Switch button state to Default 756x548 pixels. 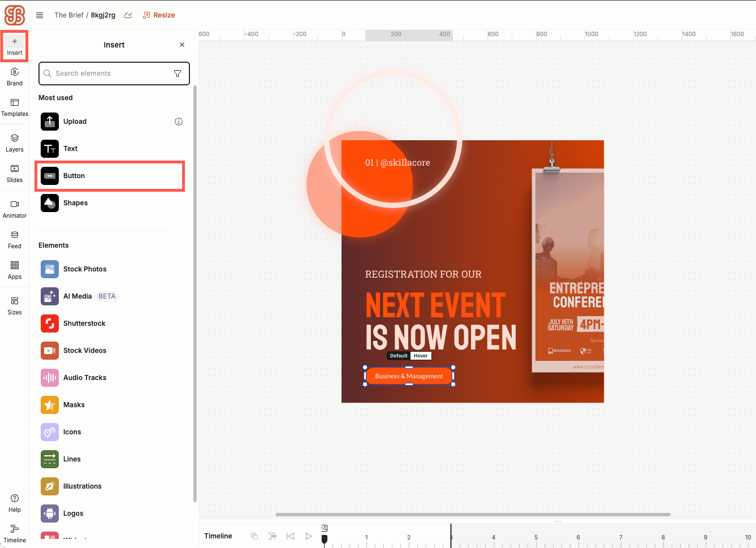[x=399, y=356]
